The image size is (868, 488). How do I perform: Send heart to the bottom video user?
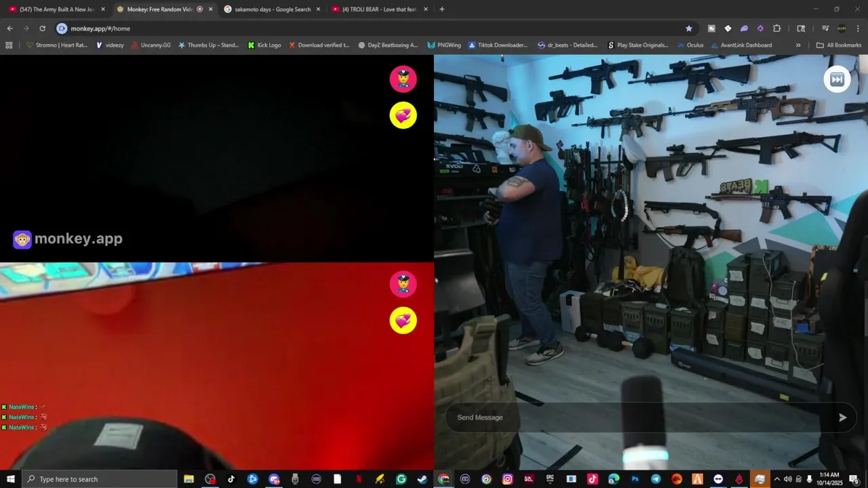403,320
